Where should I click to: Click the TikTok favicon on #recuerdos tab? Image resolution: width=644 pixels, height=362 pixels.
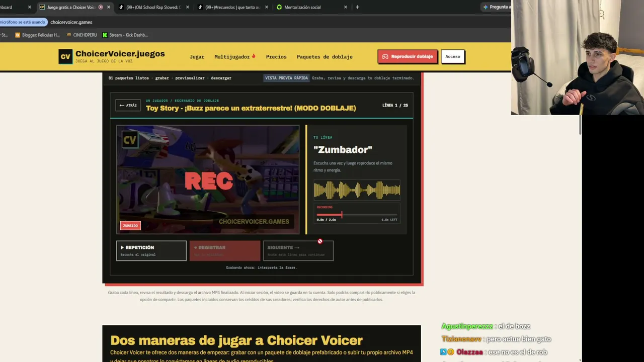coord(200,7)
